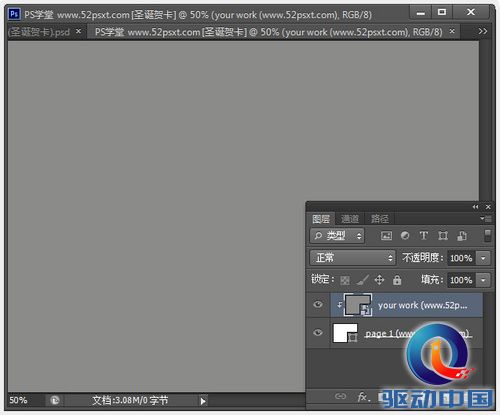Select 'your work' layer thumbnail

(358, 304)
